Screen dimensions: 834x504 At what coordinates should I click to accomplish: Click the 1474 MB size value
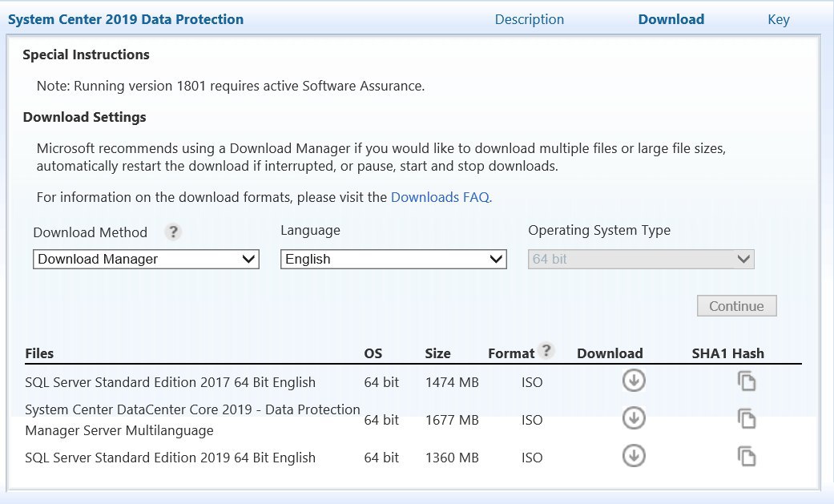tap(452, 383)
